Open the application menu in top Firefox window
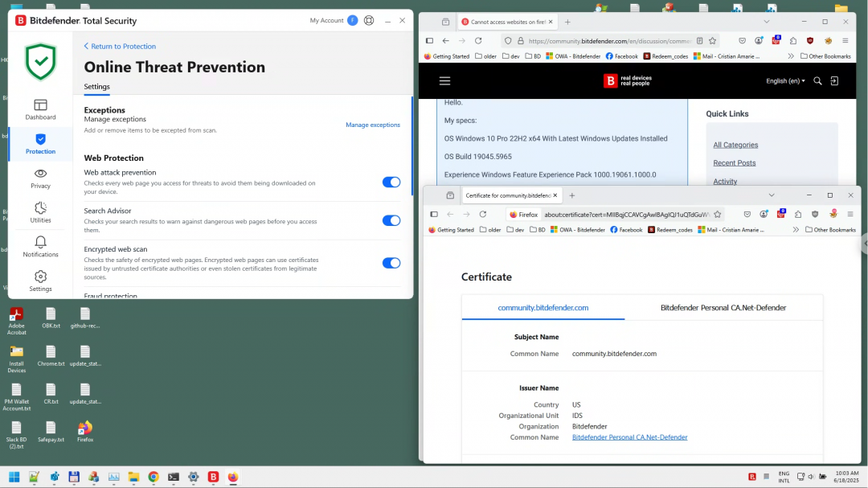 845,40
